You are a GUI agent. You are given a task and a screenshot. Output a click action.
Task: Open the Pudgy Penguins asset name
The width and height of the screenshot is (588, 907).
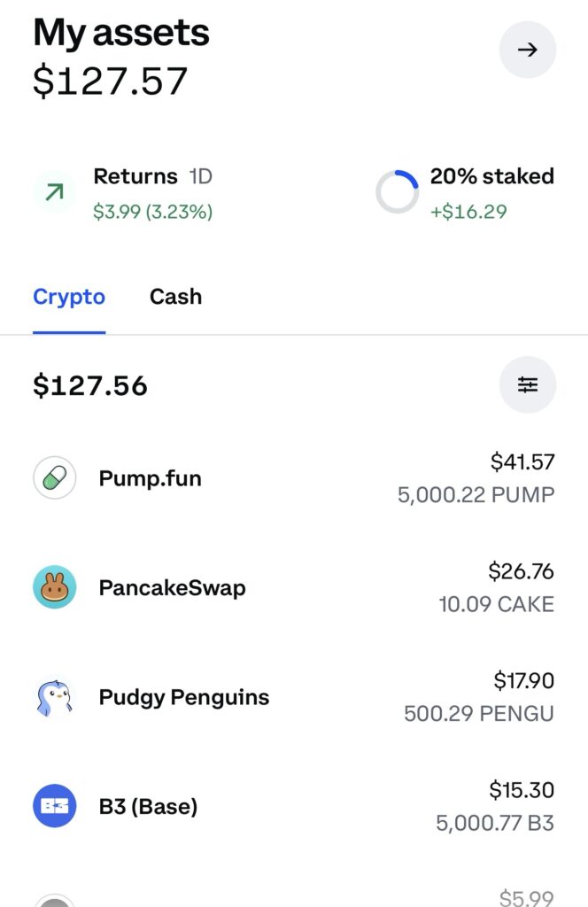(x=183, y=697)
